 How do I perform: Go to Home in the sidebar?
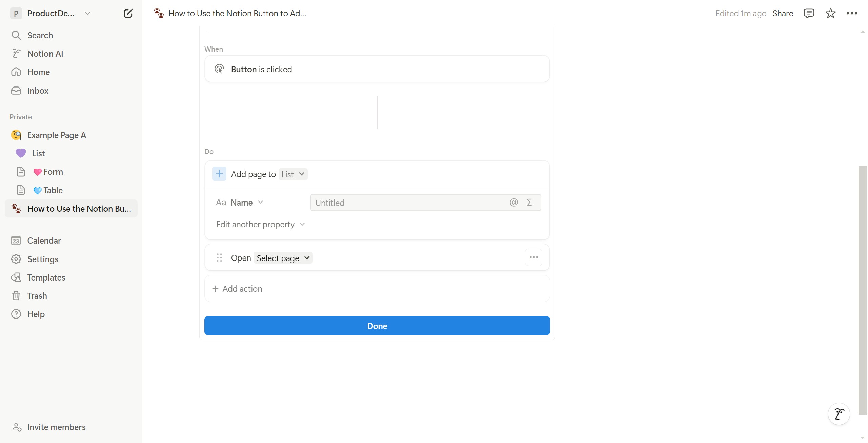(71, 72)
